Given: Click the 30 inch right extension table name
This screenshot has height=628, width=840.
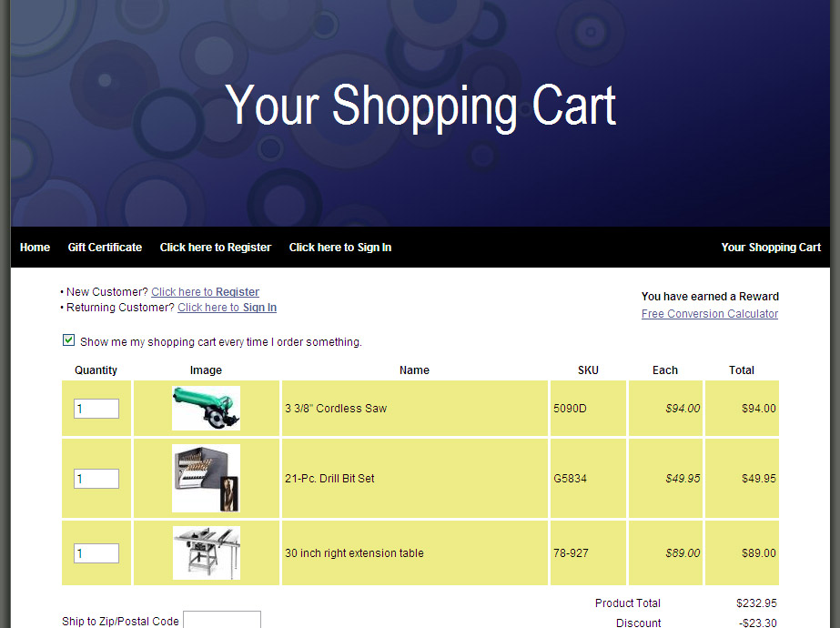Looking at the screenshot, I should [354, 553].
